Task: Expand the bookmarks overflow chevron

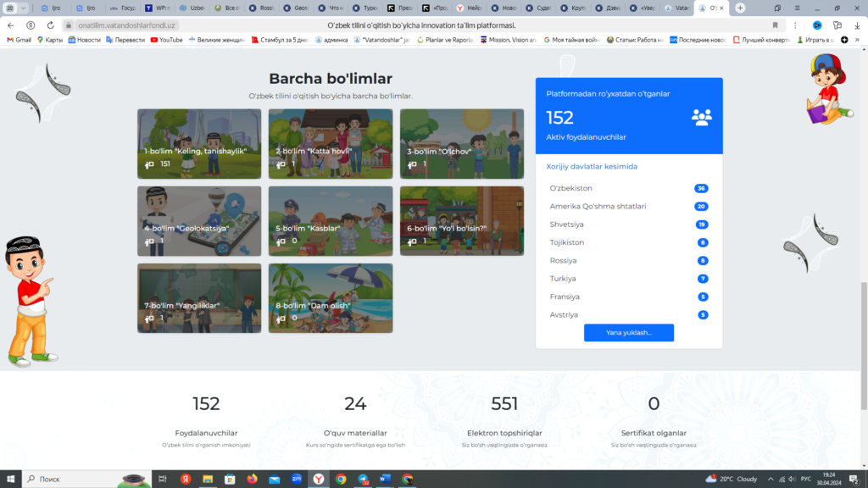Action: tap(857, 38)
